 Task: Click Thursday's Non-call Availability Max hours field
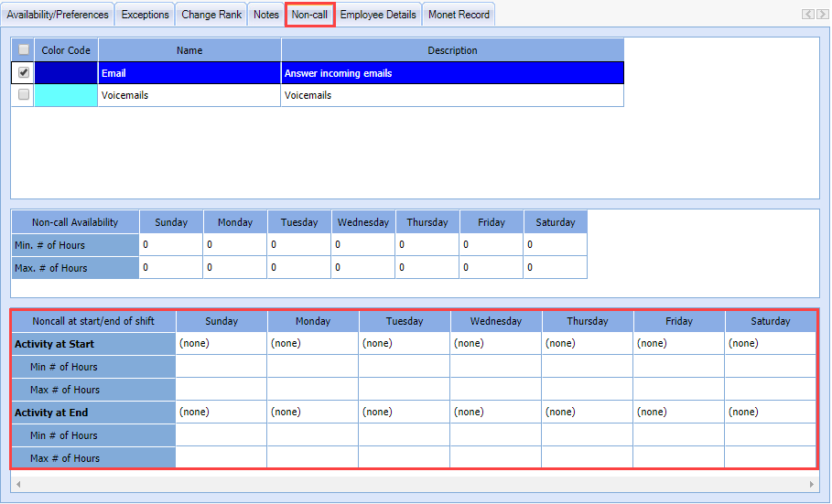pyautogui.click(x=427, y=268)
